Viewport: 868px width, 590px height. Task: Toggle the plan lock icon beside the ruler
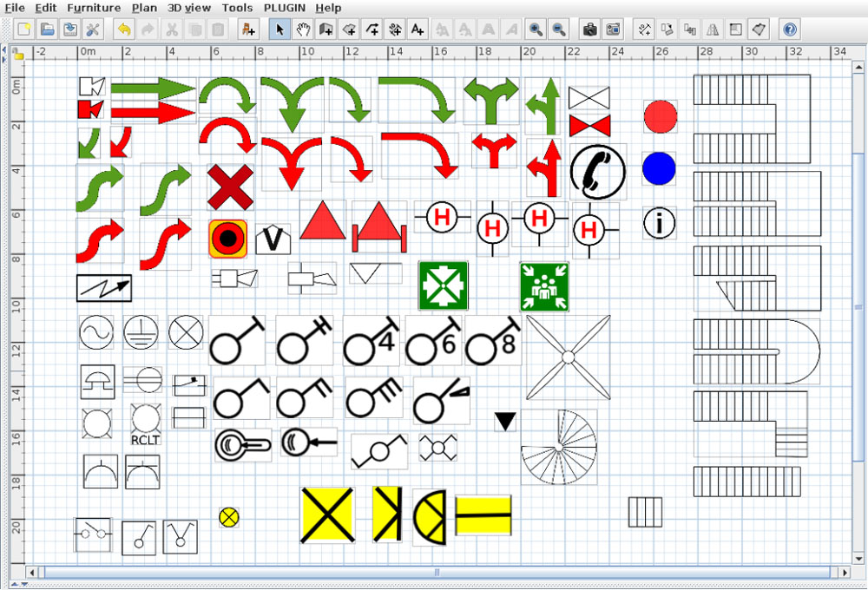[x=17, y=54]
